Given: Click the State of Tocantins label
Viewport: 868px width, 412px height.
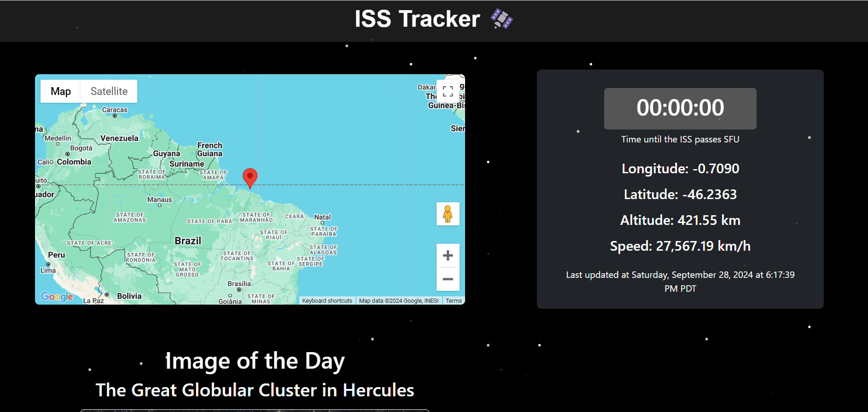Looking at the screenshot, I should pyautogui.click(x=237, y=256).
